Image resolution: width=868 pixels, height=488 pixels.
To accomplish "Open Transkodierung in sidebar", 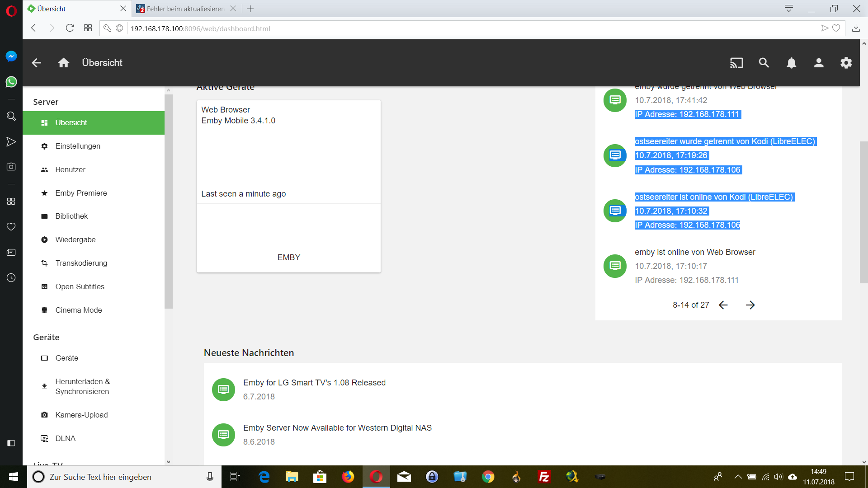I will click(x=94, y=263).
